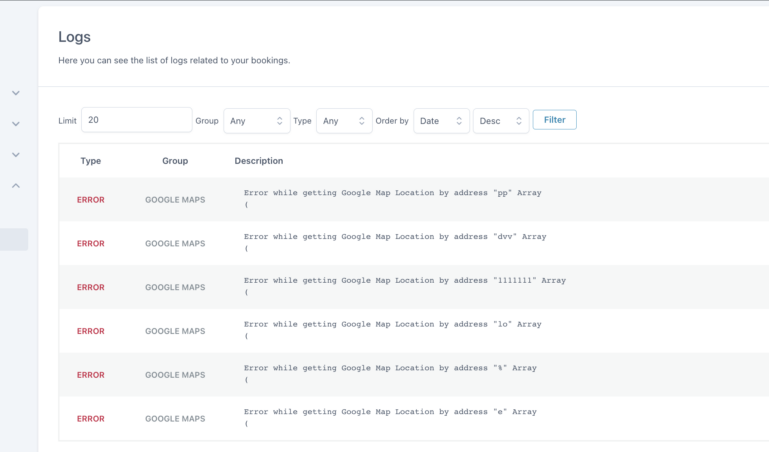Click the log entry for address "1111111"
Screen dimensions: 769x452
(x=404, y=281)
